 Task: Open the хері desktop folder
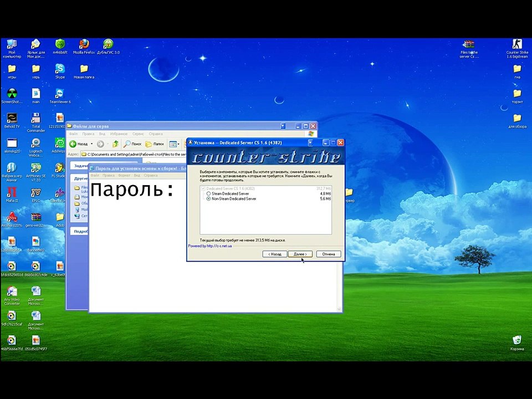pos(36,71)
